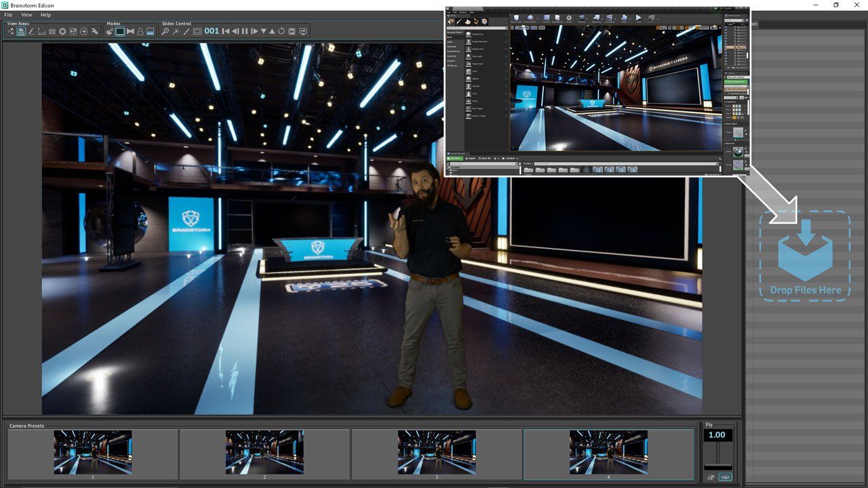Select the magic wand icon in Slides Control
Screen dimensions: 868x488
click(176, 31)
